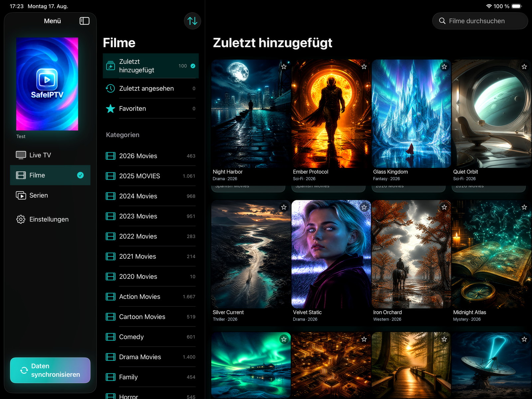Star the forest boardwalk poster
The image size is (532, 399).
click(444, 339)
